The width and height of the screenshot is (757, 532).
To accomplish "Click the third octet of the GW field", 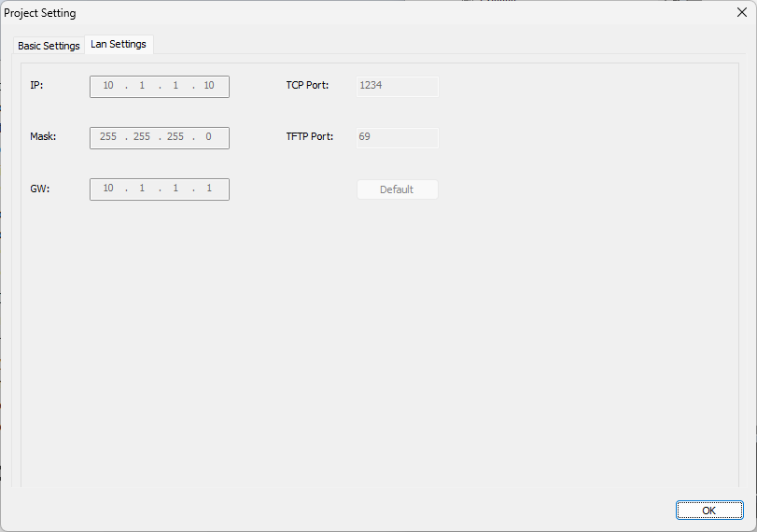I will click(175, 189).
